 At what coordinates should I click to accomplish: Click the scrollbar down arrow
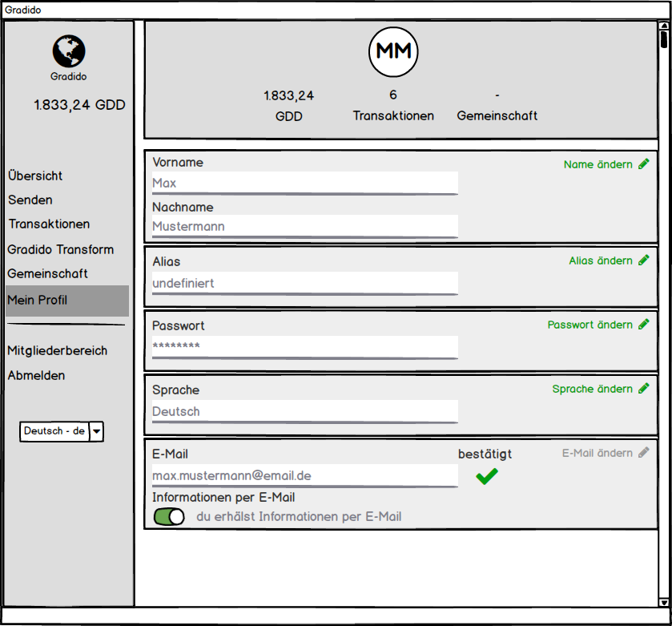coord(663,602)
